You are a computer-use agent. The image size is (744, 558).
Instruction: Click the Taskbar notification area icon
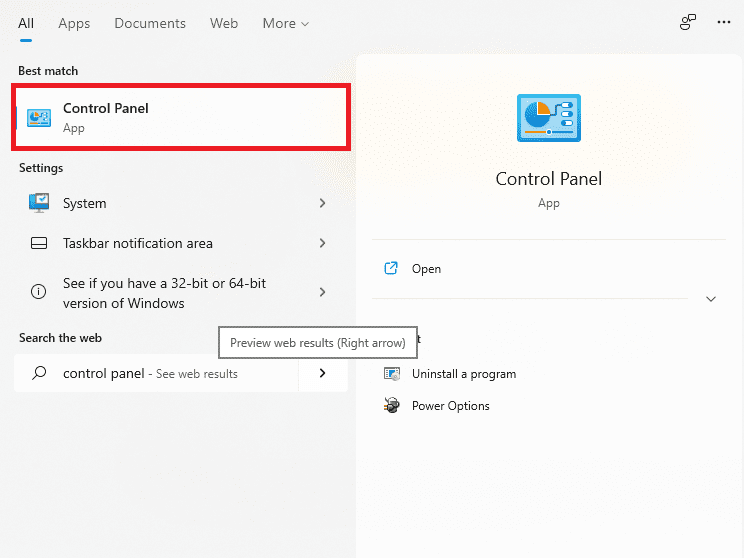(39, 243)
